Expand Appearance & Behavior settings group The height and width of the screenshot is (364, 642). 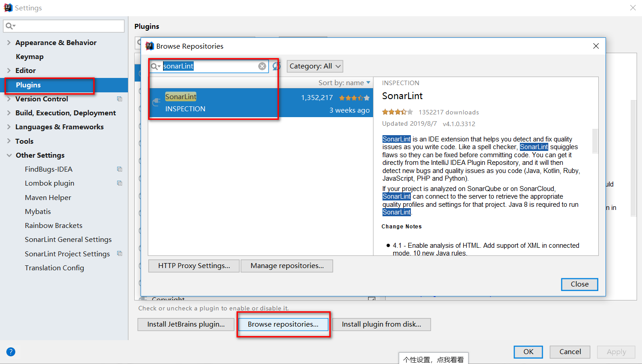[x=9, y=43]
